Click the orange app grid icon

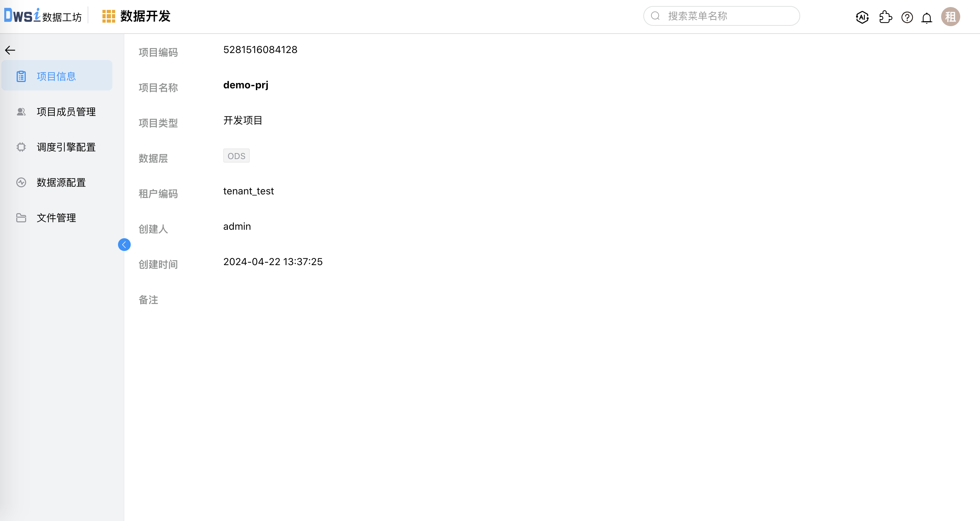pyautogui.click(x=108, y=16)
